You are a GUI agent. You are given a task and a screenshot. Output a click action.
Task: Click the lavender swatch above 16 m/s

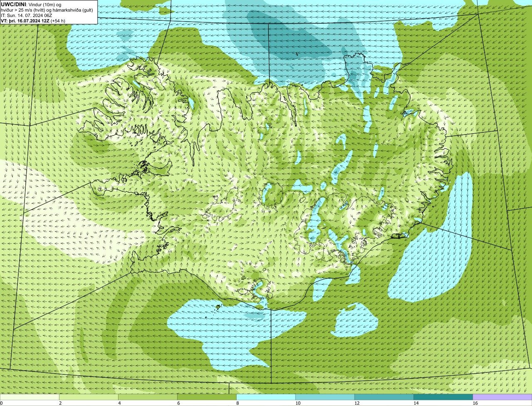pos(502,397)
